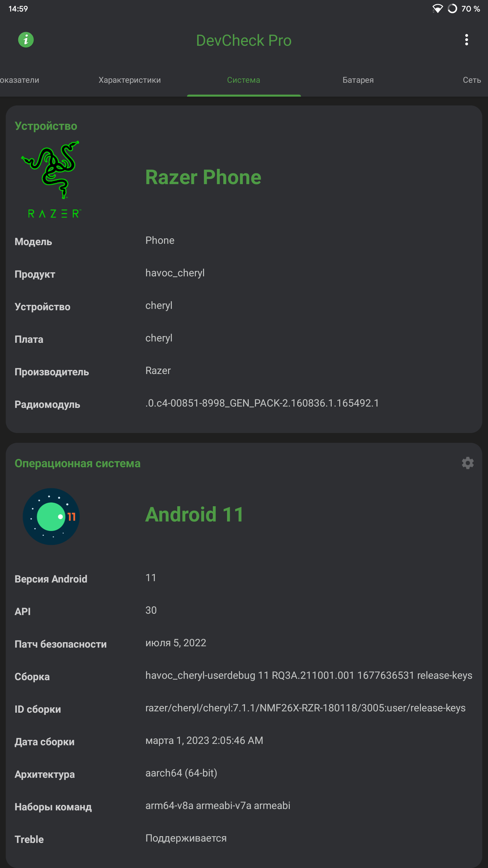Select the Сеть tab
This screenshot has height=868, width=488.
pos(471,80)
